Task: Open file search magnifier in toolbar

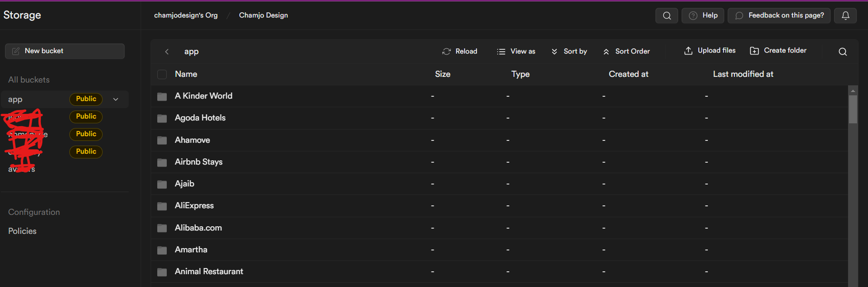Action: (842, 52)
